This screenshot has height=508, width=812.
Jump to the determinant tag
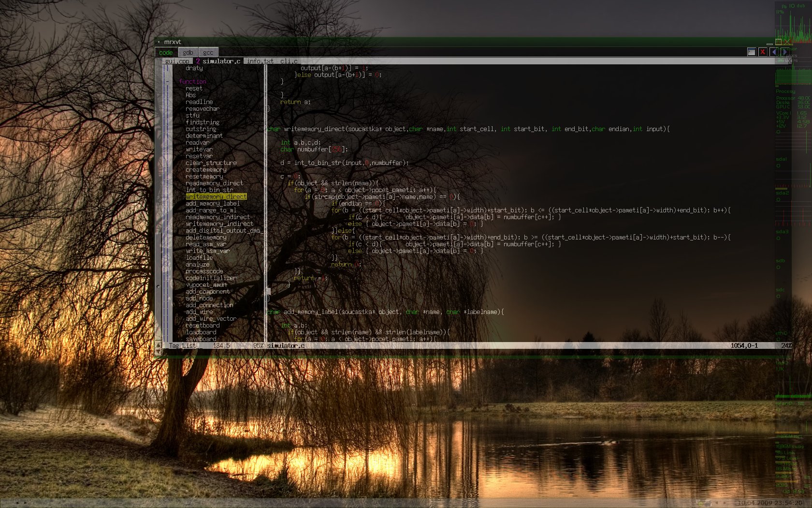coord(204,135)
